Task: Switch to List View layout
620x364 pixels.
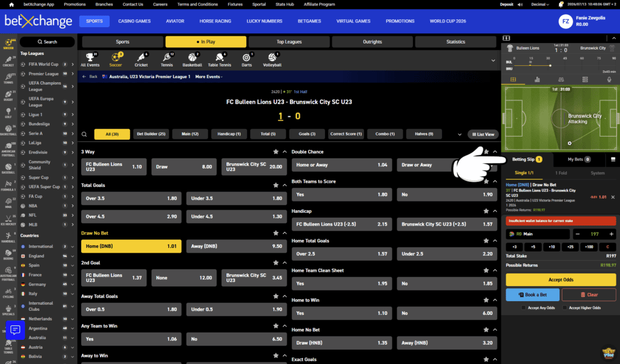Action: coord(483,134)
